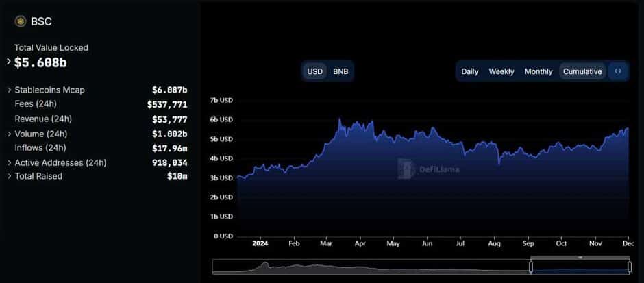
Task: Click the left handle of the range slider
Action: click(531, 267)
